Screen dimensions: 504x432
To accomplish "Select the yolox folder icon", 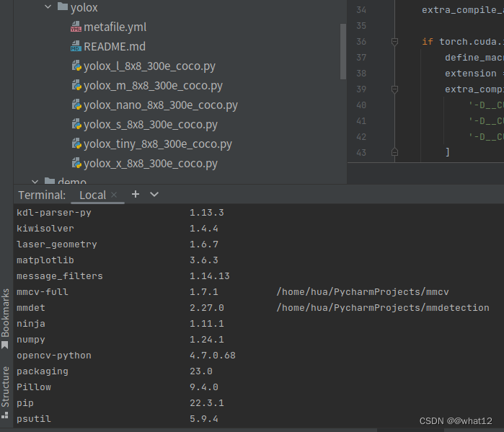I will coord(63,6).
